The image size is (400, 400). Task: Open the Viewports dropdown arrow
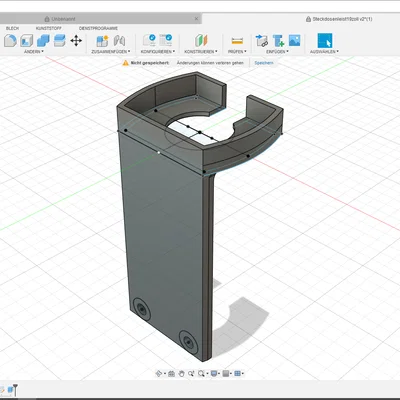coord(243,374)
